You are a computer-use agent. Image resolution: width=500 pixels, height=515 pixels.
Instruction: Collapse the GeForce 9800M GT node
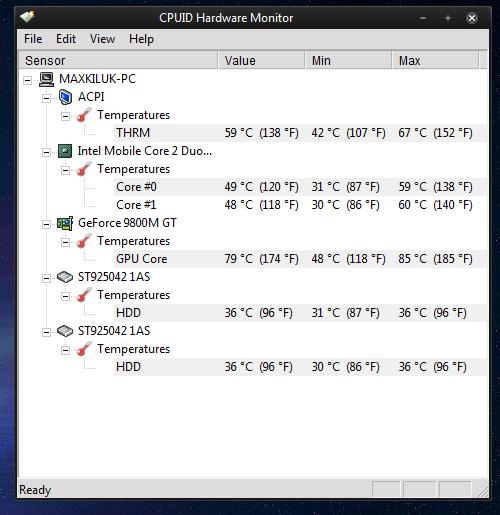(46, 224)
